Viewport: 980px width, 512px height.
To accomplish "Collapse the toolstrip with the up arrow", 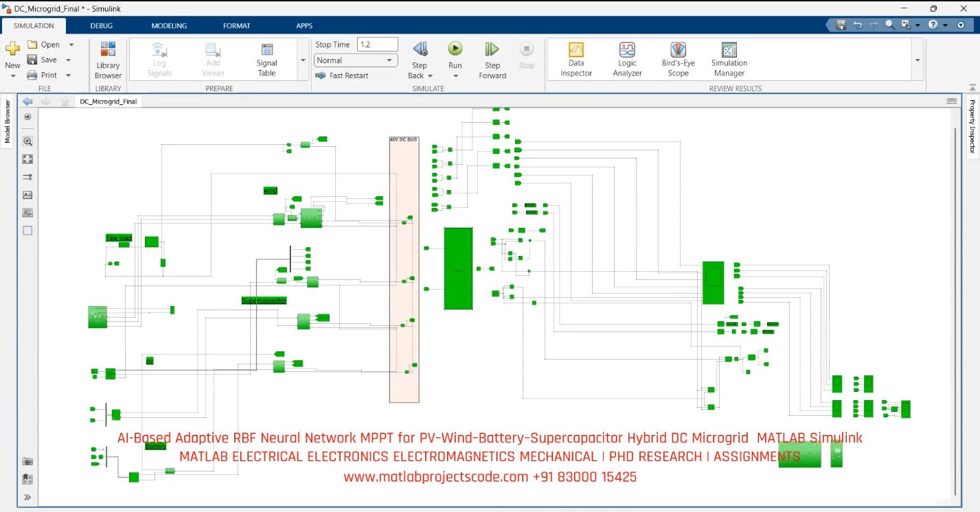I will click(x=972, y=88).
